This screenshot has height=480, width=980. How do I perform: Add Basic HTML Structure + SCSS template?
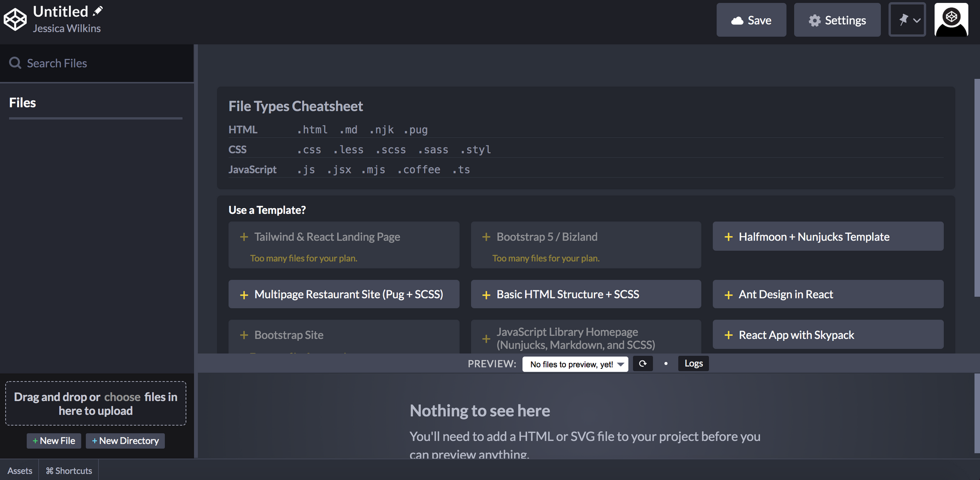coord(586,294)
